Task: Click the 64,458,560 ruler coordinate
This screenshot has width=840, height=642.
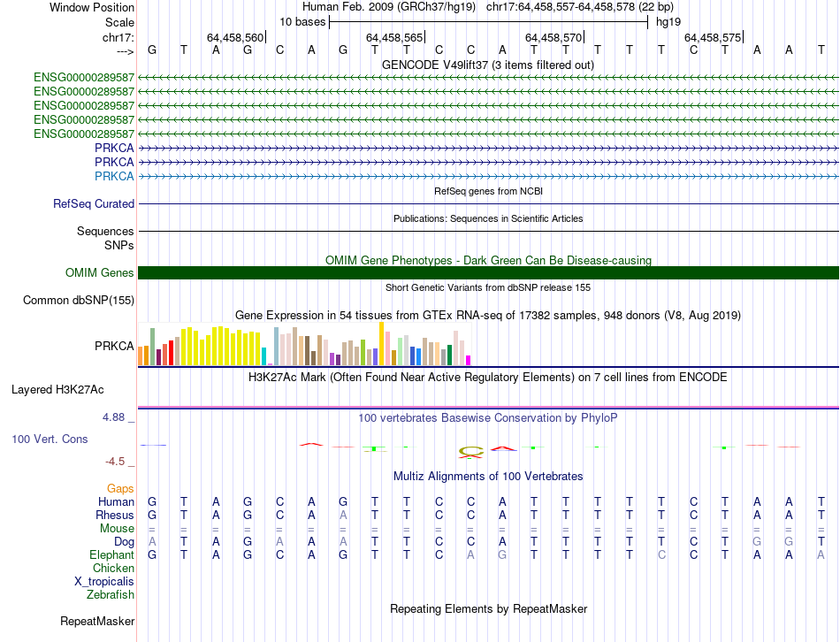Action: 235,37
